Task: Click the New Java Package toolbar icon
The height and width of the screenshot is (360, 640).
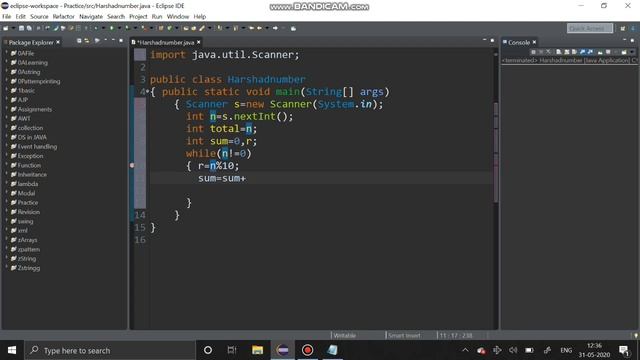Action: pyautogui.click(x=160, y=28)
